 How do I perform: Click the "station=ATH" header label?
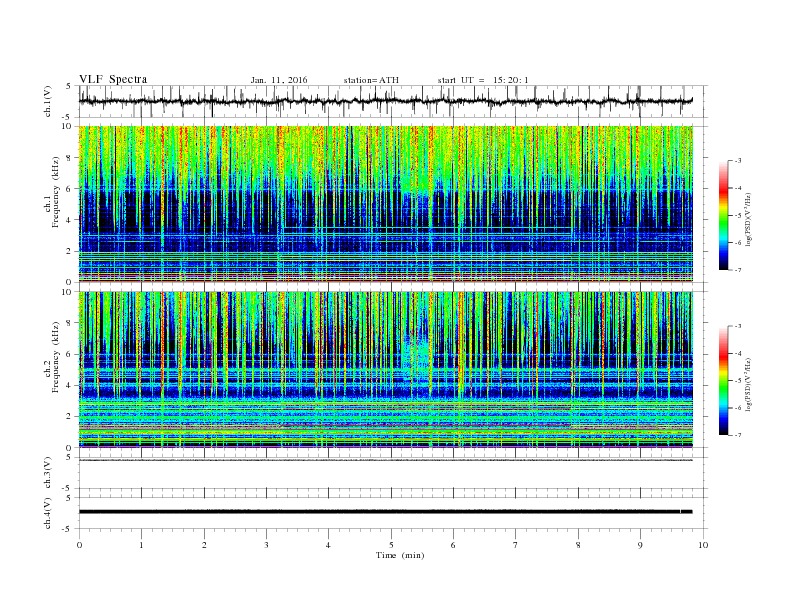[x=371, y=80]
